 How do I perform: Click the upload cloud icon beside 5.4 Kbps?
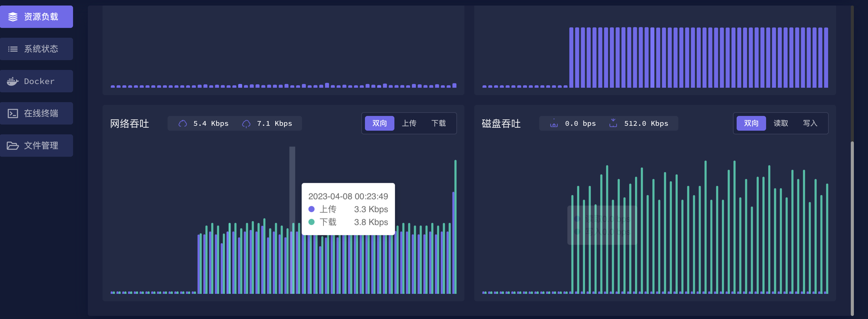coord(183,124)
